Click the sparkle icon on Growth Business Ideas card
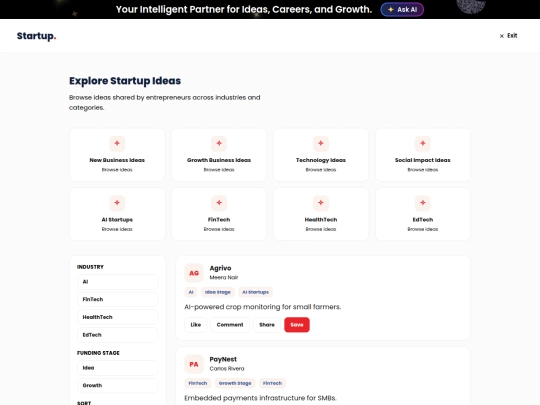Viewport: 540px width, 405px height. tap(219, 143)
